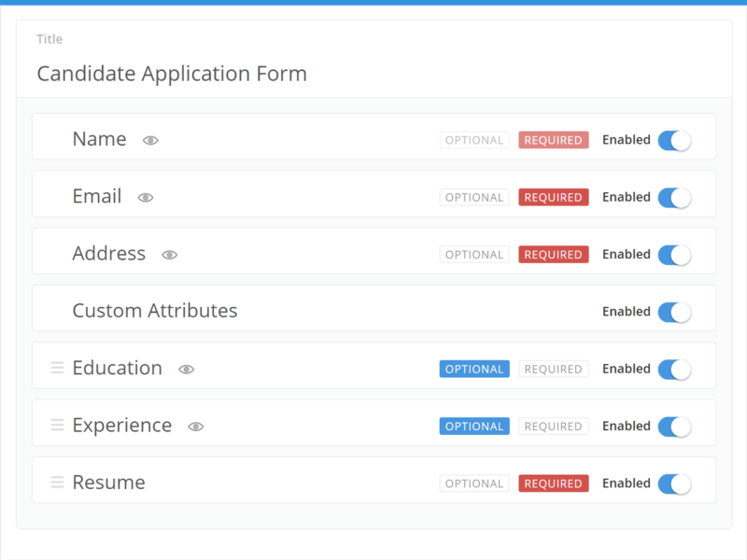Disable the Resume field
This screenshot has width=747, height=560.
pyautogui.click(x=674, y=483)
